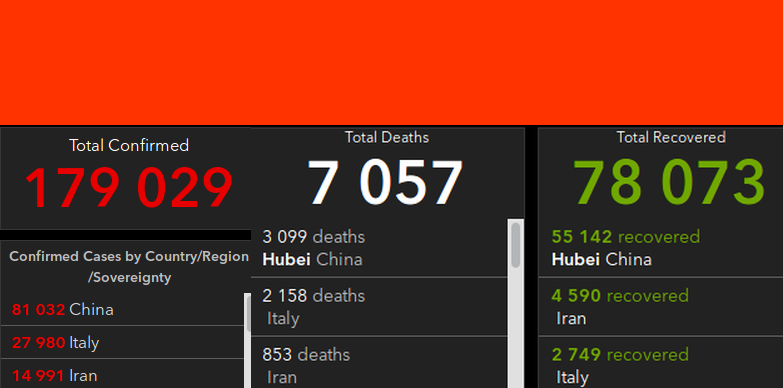Click the confirmed cases list scrollbar
The width and height of the screenshot is (783, 388).
pyautogui.click(x=248, y=341)
